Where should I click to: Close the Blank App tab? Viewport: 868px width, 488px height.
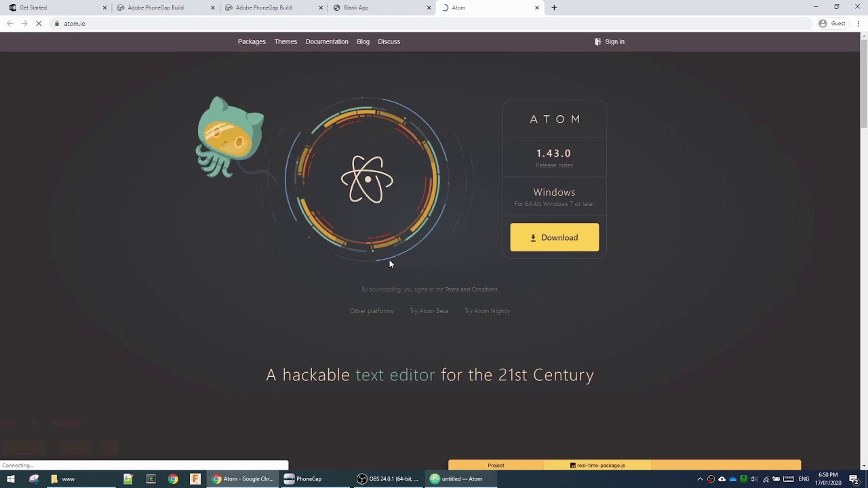tap(429, 7)
